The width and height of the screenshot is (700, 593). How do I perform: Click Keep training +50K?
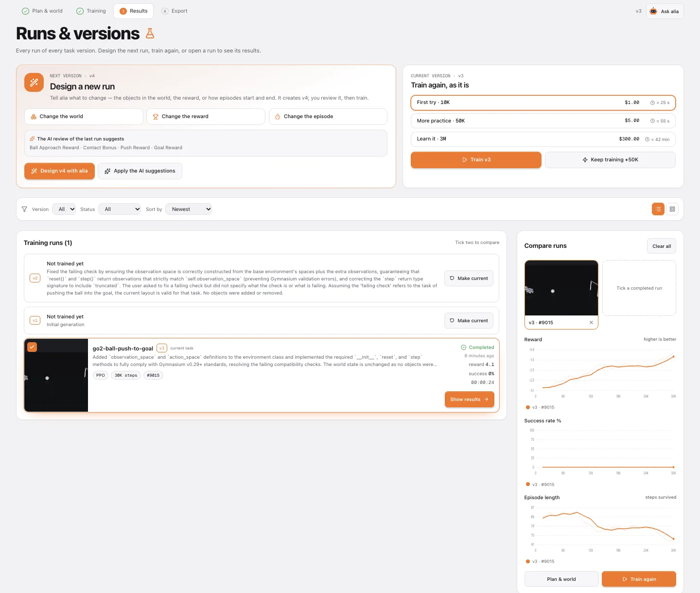[610, 159]
